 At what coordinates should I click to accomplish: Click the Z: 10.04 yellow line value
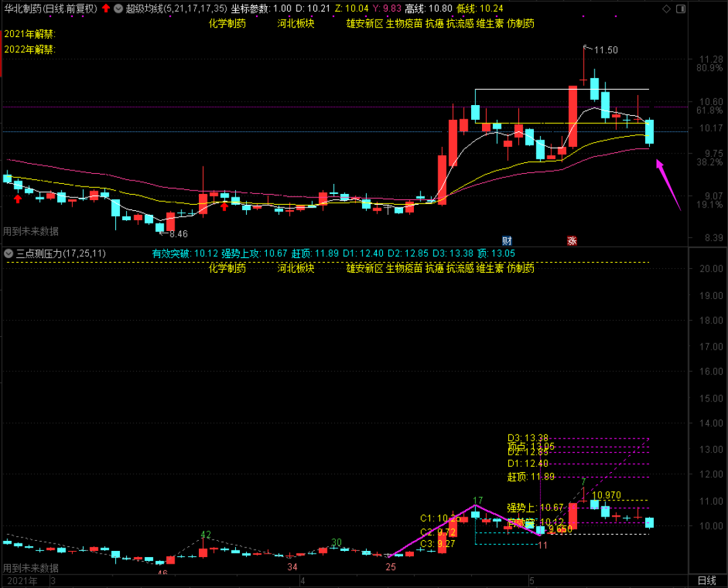(351, 8)
